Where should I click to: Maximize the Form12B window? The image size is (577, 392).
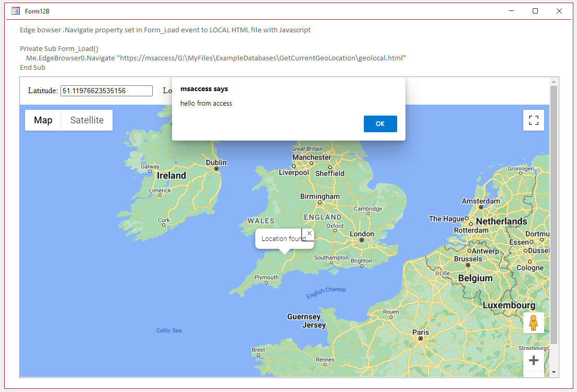[x=535, y=11]
